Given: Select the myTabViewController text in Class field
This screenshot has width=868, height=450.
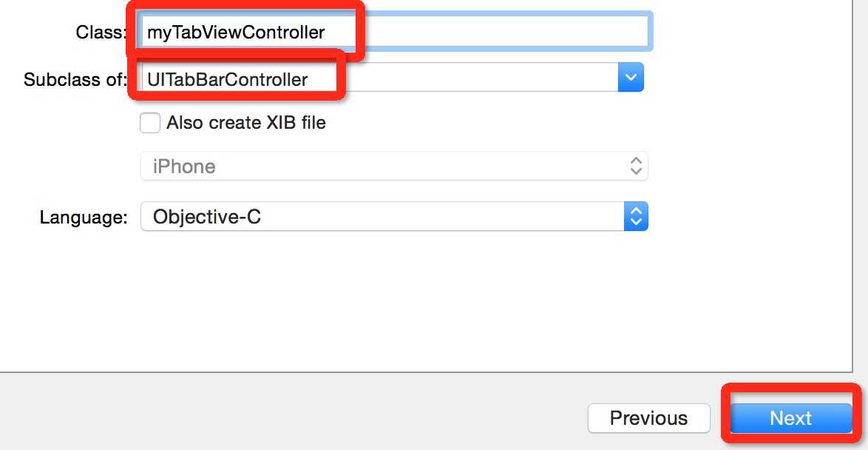Looking at the screenshot, I should pos(236,32).
